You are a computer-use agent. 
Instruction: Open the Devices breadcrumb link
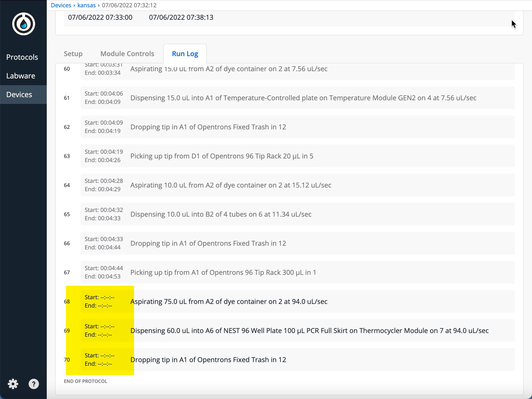pyautogui.click(x=61, y=5)
